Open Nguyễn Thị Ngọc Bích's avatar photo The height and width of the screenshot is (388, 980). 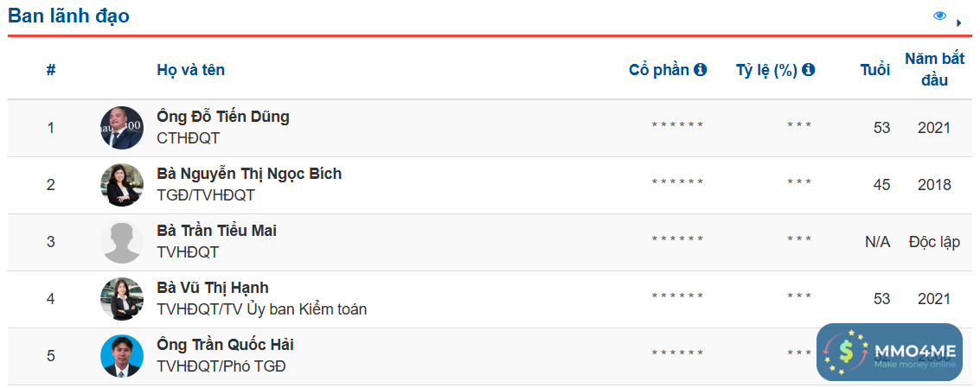[x=122, y=185]
